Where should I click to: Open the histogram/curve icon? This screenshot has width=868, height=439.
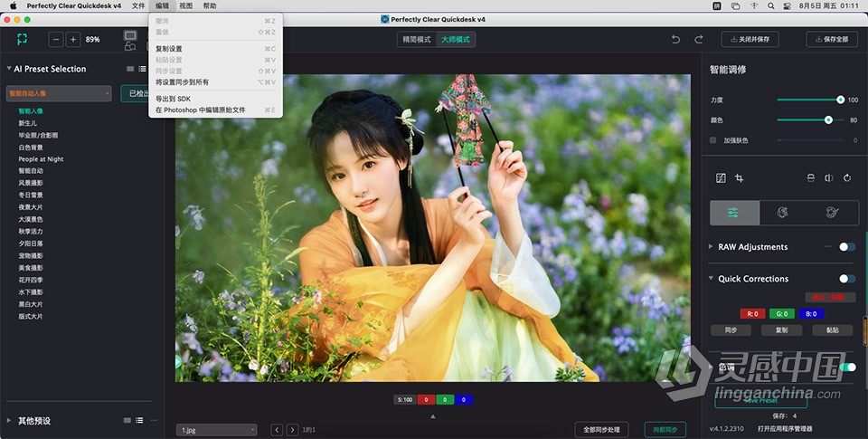coord(721,178)
